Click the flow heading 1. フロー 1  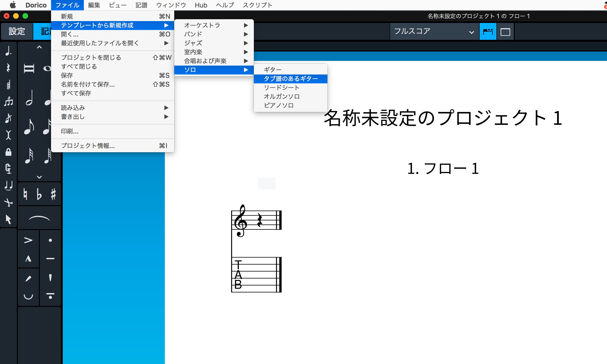pos(443,169)
